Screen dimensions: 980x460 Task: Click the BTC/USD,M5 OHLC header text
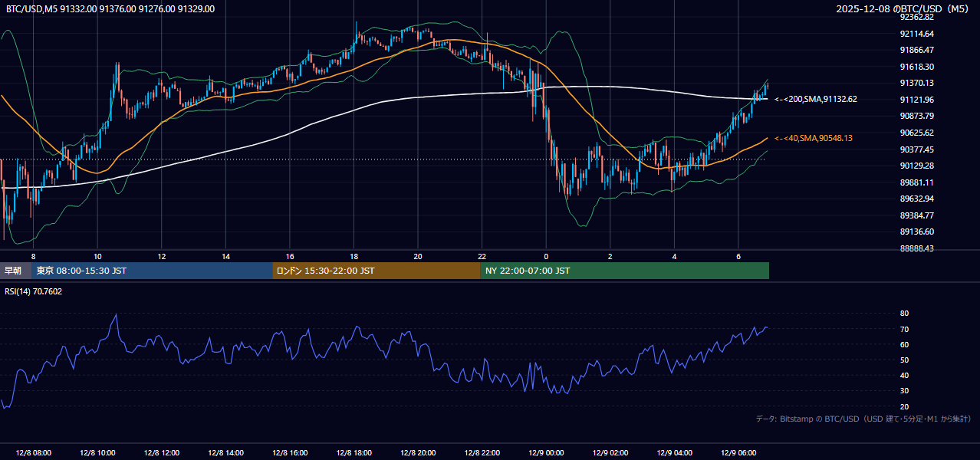pos(110,9)
